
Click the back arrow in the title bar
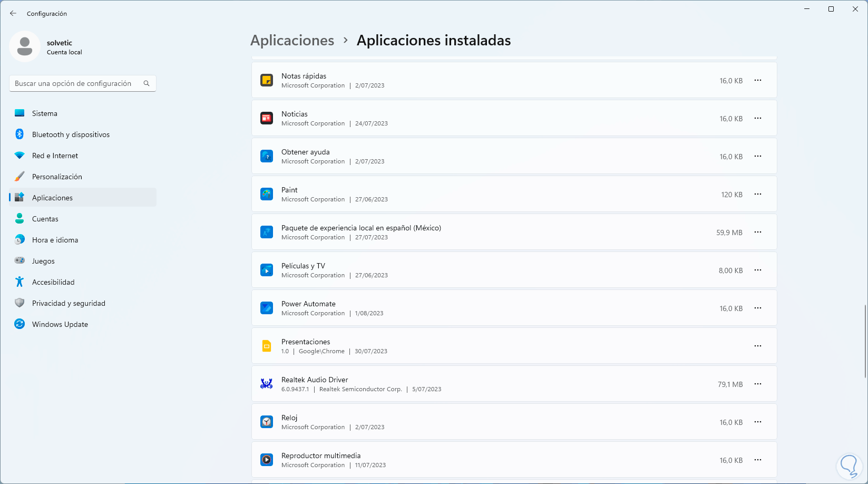pyautogui.click(x=13, y=14)
